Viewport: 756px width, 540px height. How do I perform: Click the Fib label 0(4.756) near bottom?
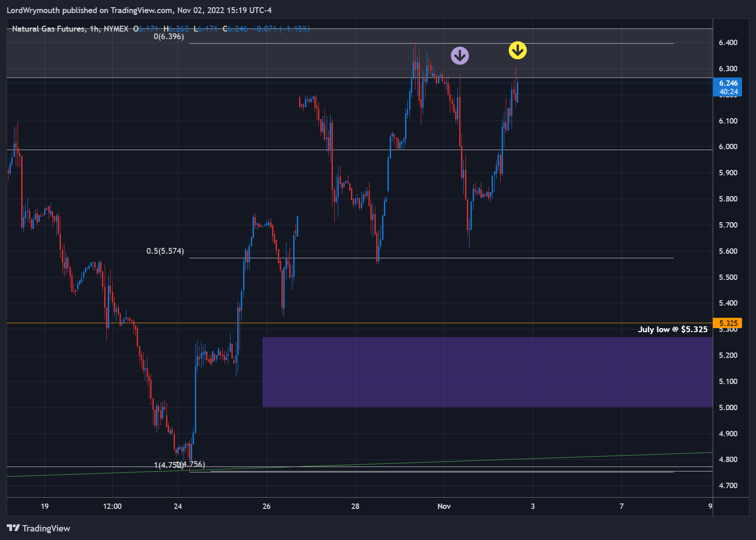(x=191, y=464)
